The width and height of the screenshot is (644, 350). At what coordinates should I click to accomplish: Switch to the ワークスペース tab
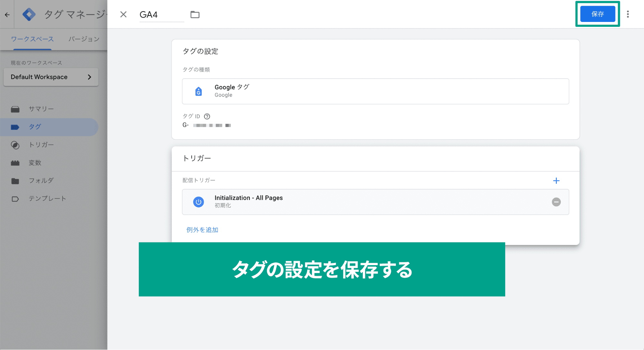pos(32,39)
